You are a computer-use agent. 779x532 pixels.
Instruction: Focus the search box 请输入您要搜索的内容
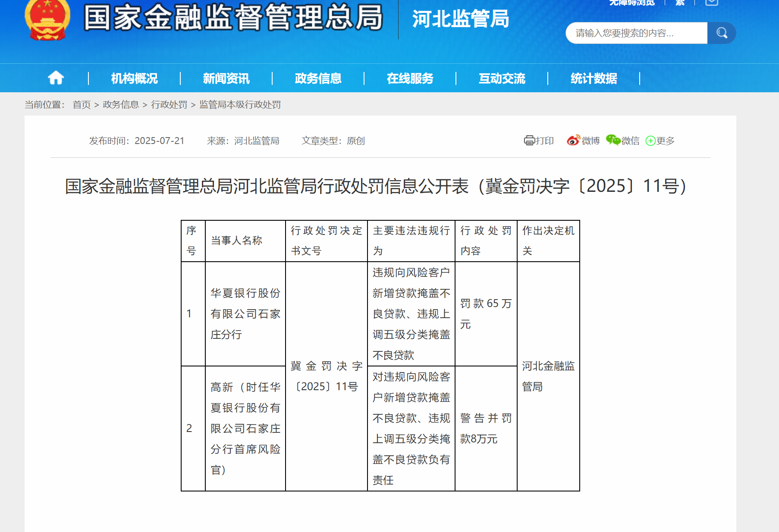coord(636,33)
